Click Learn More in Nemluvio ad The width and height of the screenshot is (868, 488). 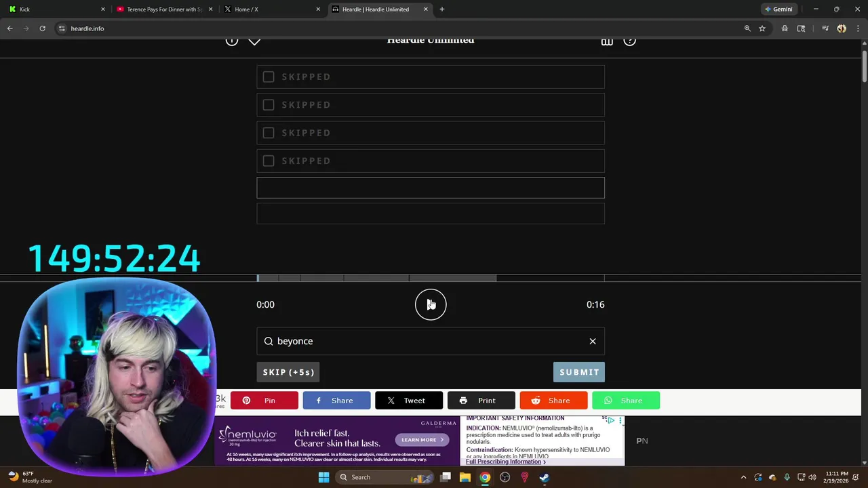[x=422, y=440]
